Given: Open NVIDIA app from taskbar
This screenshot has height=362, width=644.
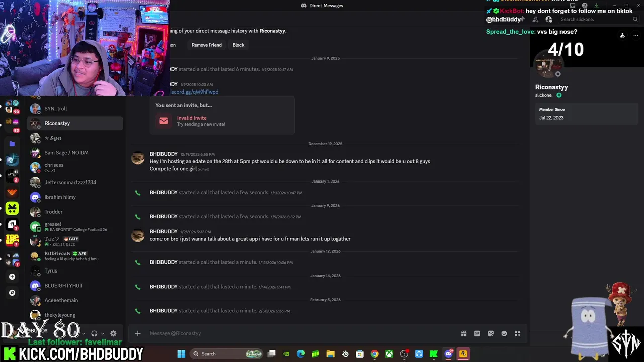Looking at the screenshot, I should pos(286,354).
